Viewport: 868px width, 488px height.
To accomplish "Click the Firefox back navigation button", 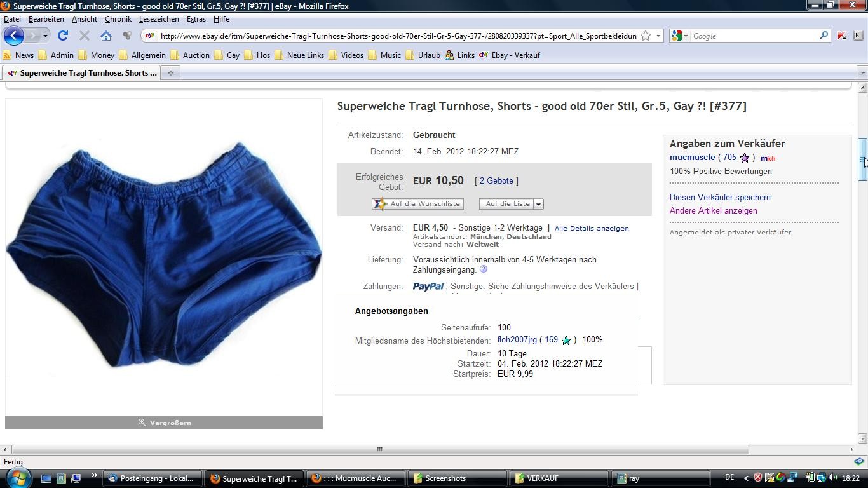I will click(x=14, y=36).
